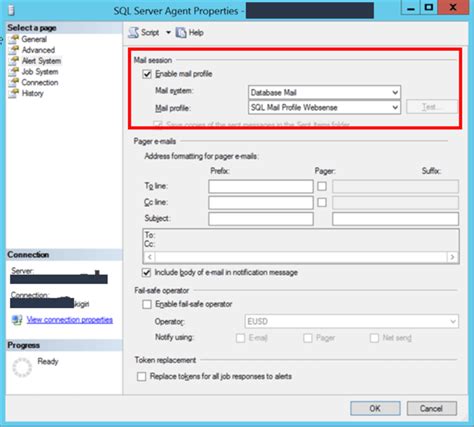Check the E-mail notify checkbox
Viewport: 474px width, 427px height.
click(x=240, y=338)
